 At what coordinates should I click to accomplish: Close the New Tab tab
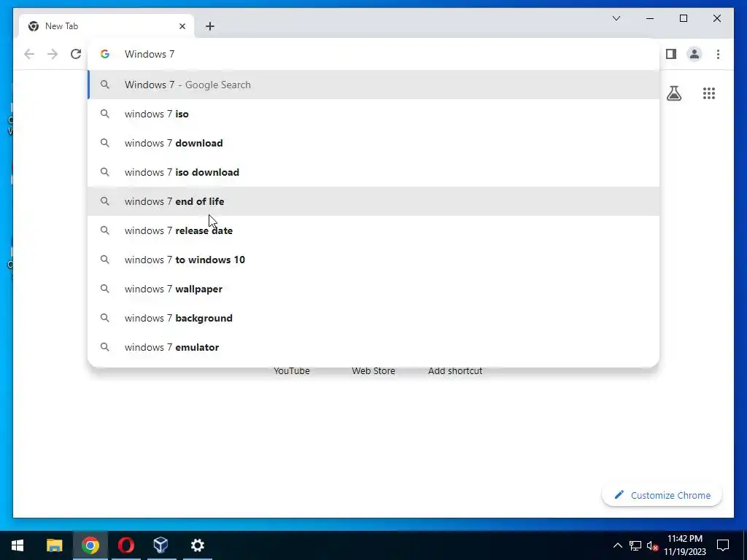(182, 26)
